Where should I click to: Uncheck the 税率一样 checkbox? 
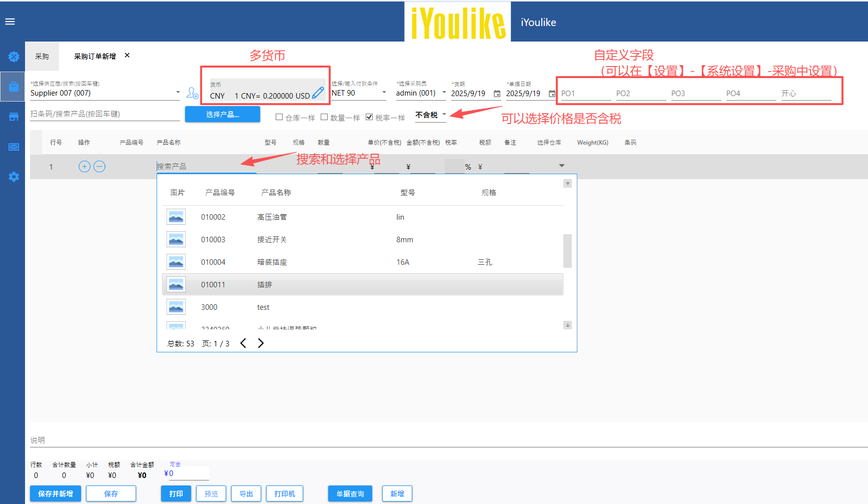point(369,117)
